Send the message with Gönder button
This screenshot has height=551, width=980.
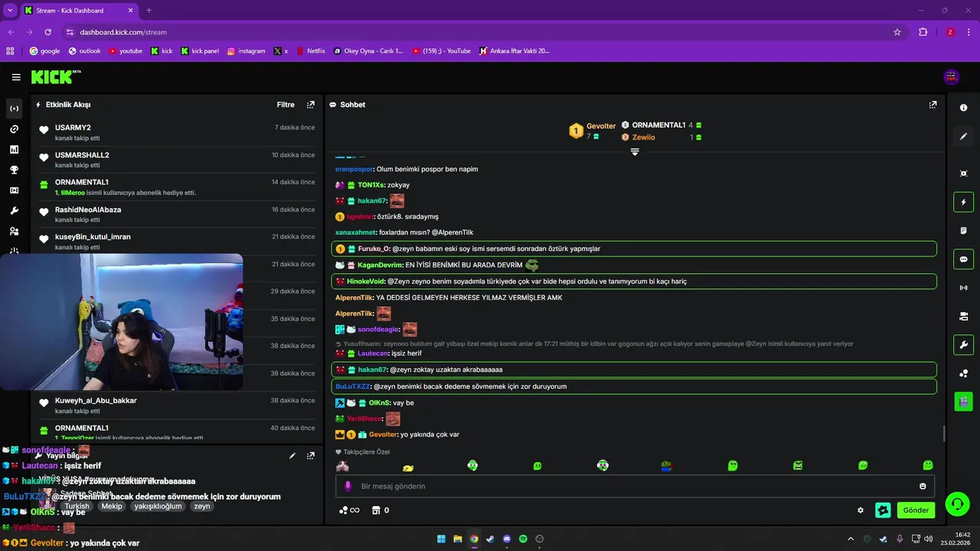coord(916,510)
